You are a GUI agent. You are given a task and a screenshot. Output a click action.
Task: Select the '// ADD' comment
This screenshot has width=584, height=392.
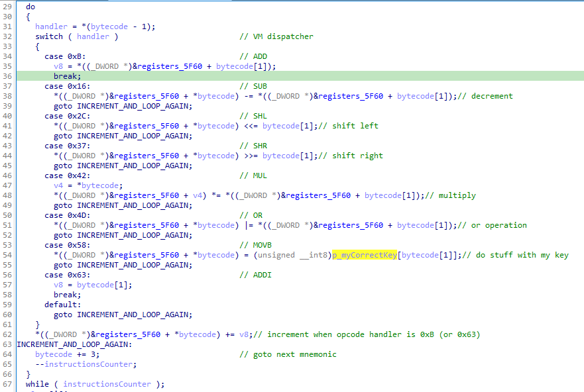tap(253, 56)
